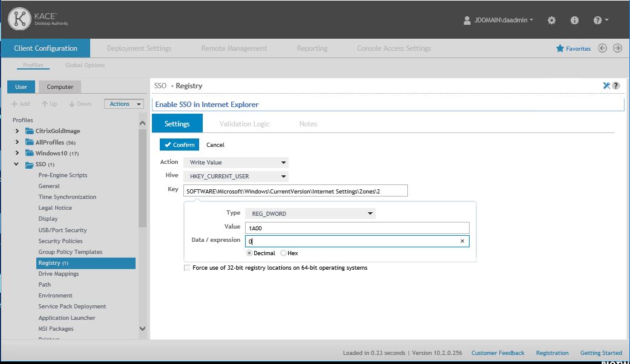Collapse the SSO tree node
630x364 pixels.
point(16,164)
